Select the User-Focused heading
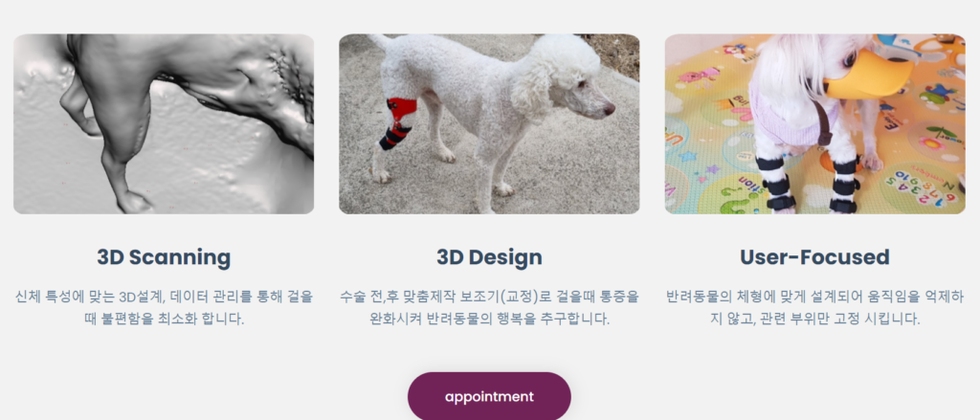The image size is (980, 420). pyautogui.click(x=814, y=257)
